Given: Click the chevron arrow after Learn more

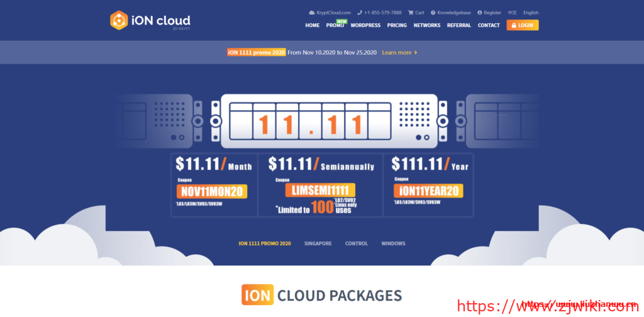Looking at the screenshot, I should pos(416,53).
